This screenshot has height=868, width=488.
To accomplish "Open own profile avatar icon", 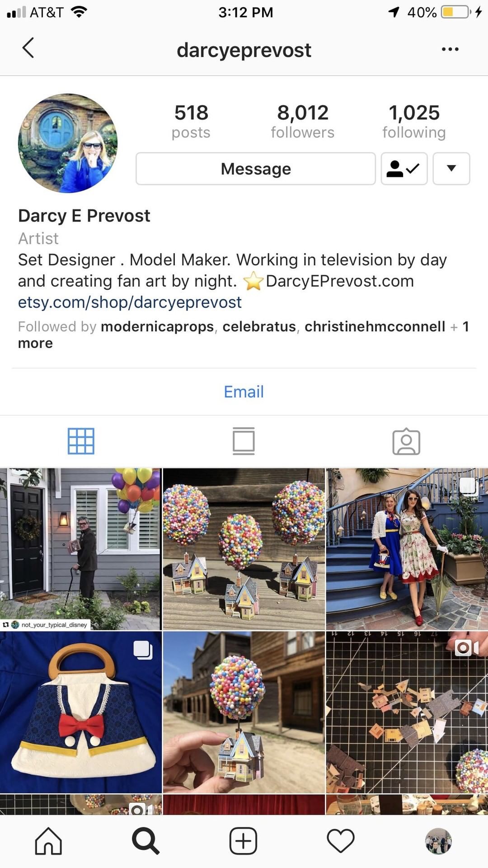I will (438, 841).
